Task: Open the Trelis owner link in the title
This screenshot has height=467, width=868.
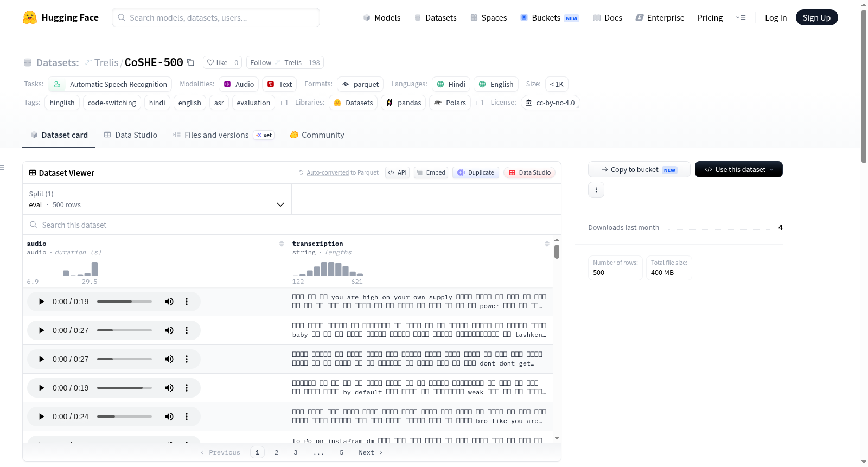Action: [106, 62]
